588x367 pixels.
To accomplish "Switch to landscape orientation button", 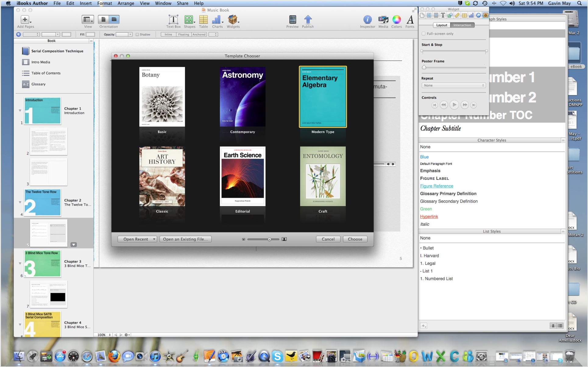I will click(114, 19).
